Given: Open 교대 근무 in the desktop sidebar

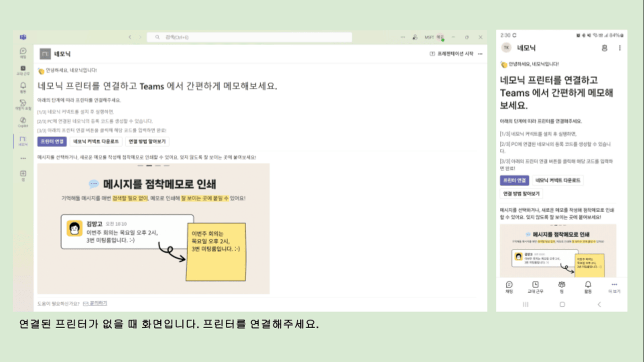Looking at the screenshot, I should 23,70.
